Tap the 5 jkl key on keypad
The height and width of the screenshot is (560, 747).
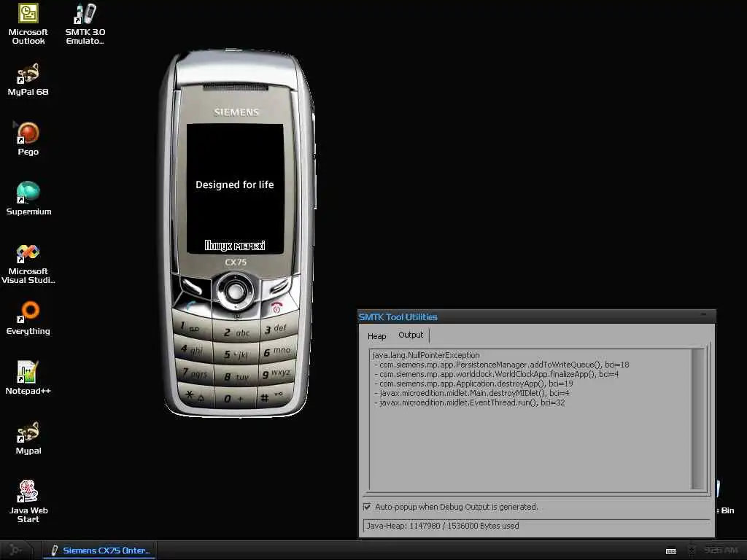click(236, 354)
